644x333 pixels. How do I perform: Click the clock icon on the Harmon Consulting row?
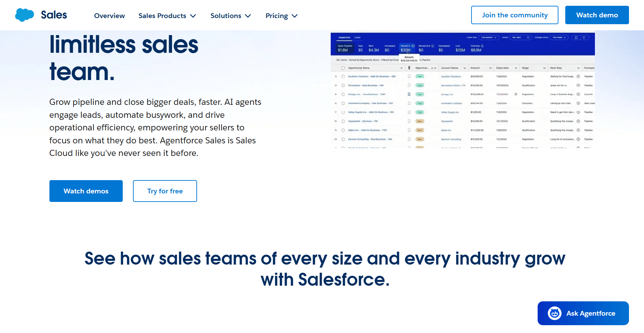pos(578,139)
